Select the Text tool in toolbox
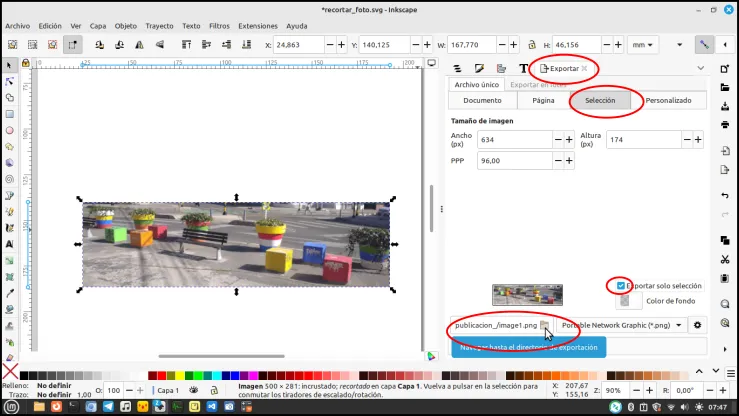 (x=9, y=244)
